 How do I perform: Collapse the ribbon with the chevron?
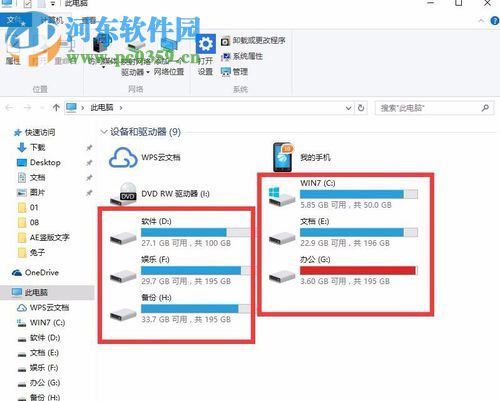point(481,21)
